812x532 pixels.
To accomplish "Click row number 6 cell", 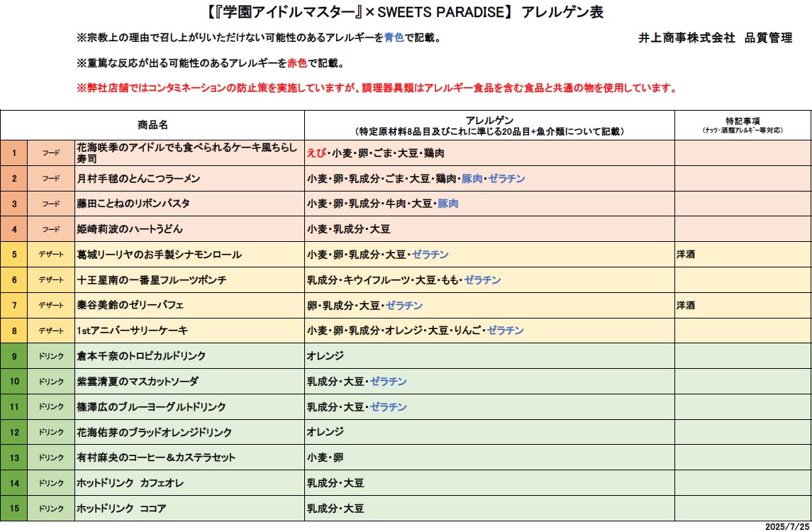I will (x=14, y=280).
